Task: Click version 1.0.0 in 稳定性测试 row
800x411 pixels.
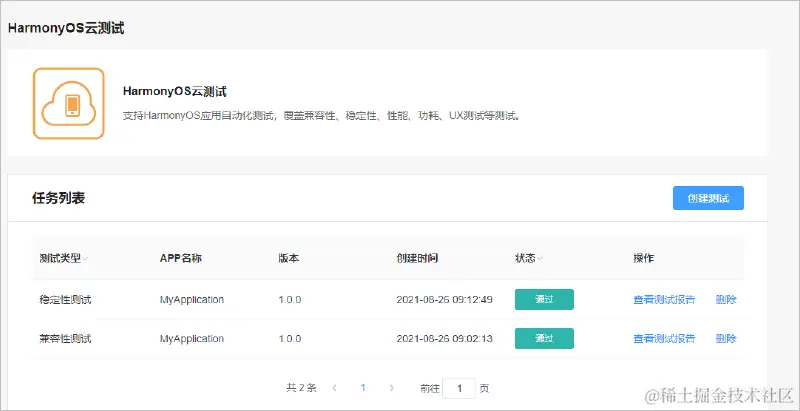Action: point(290,299)
